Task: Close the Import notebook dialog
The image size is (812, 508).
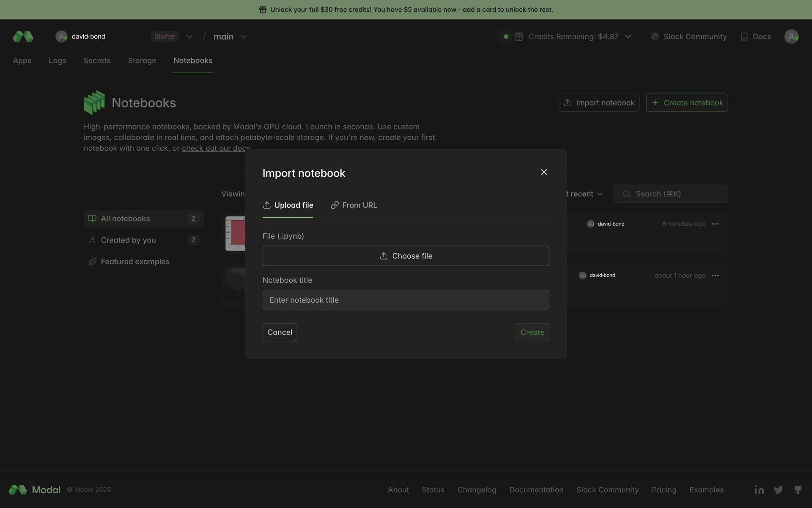Action: [x=544, y=172]
